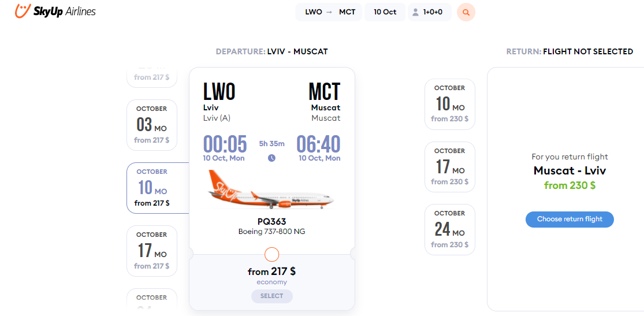Open the 1+0+0 passengers selector
Image resolution: width=644 pixels, height=316 pixels.
click(x=430, y=12)
